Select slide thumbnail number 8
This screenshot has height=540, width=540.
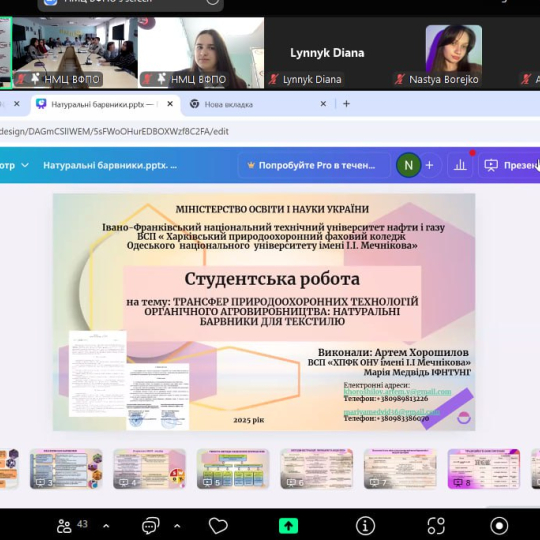(x=484, y=469)
